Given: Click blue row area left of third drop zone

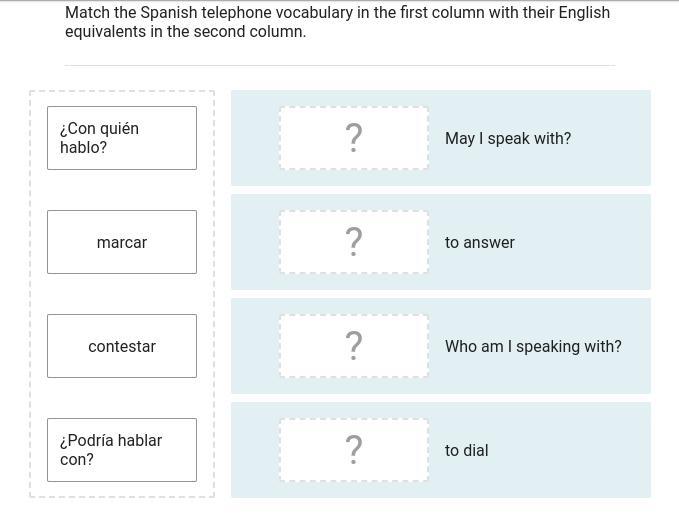Looking at the screenshot, I should [x=255, y=346].
